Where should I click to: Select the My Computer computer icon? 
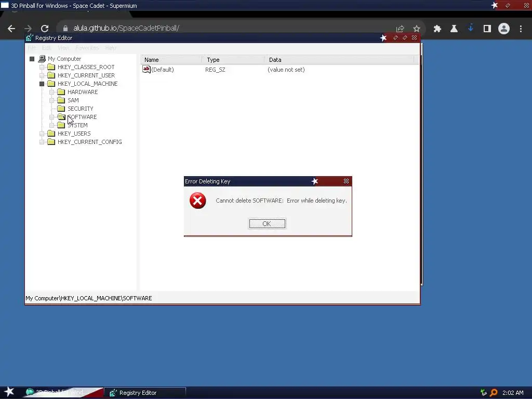(42, 59)
